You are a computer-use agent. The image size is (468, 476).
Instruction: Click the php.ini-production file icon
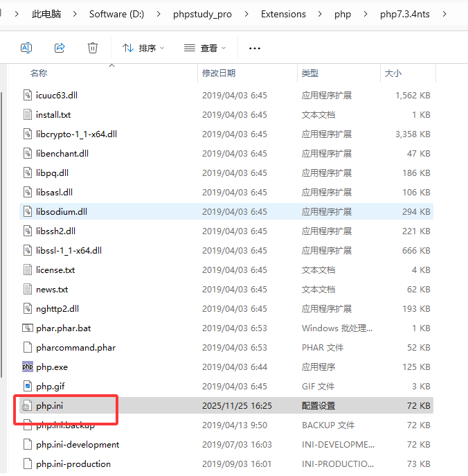click(28, 464)
